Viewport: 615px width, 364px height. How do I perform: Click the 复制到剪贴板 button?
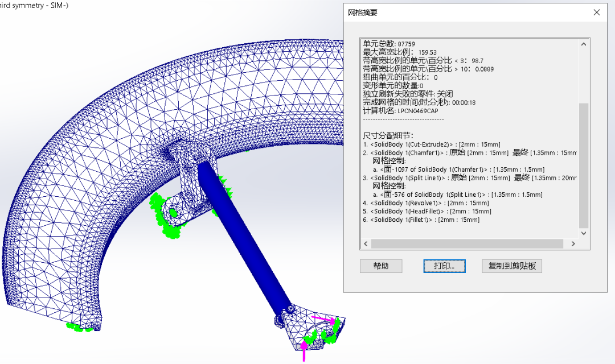[511, 266]
